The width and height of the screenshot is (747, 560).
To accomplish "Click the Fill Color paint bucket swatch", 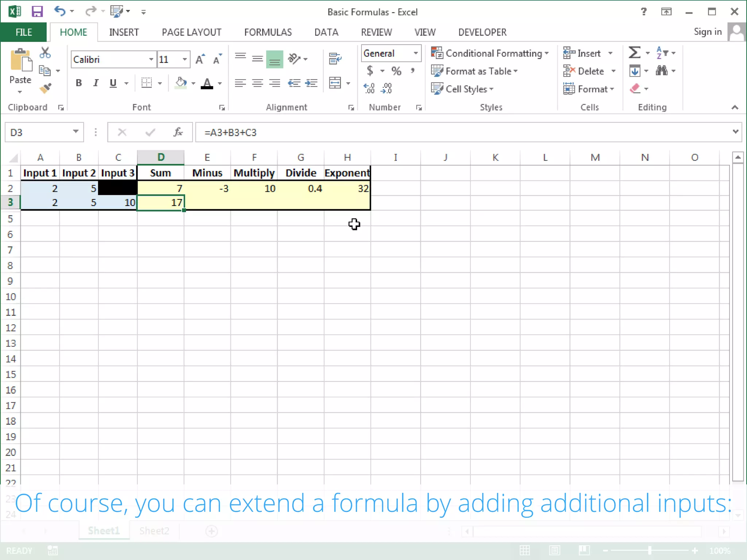I will 181,83.
